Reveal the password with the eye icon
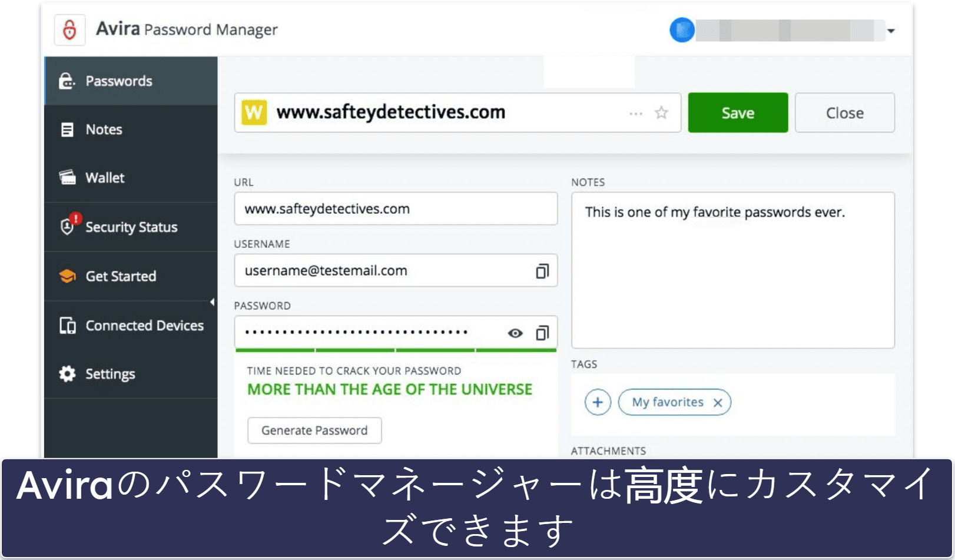 pyautogui.click(x=515, y=333)
